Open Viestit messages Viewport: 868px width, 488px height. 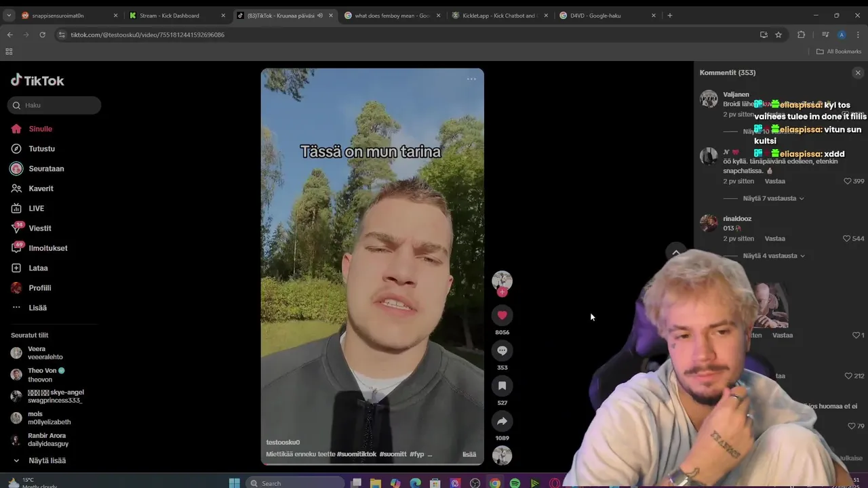(x=40, y=228)
